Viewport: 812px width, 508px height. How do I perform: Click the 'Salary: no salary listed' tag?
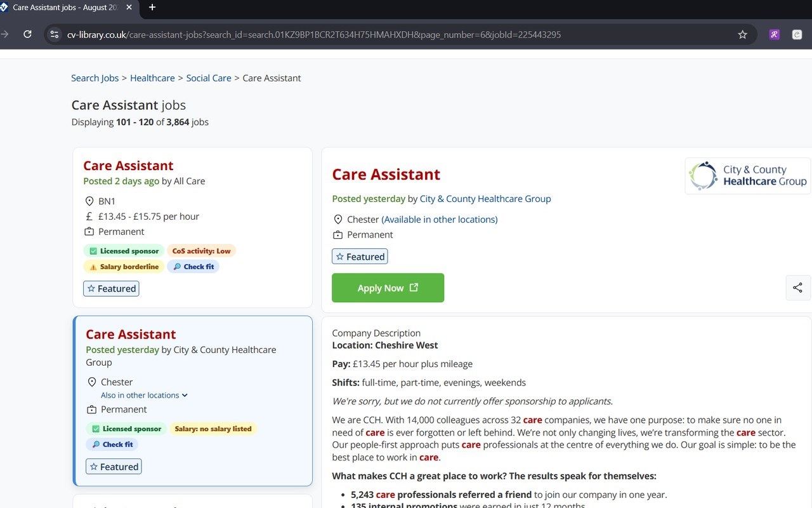213,429
